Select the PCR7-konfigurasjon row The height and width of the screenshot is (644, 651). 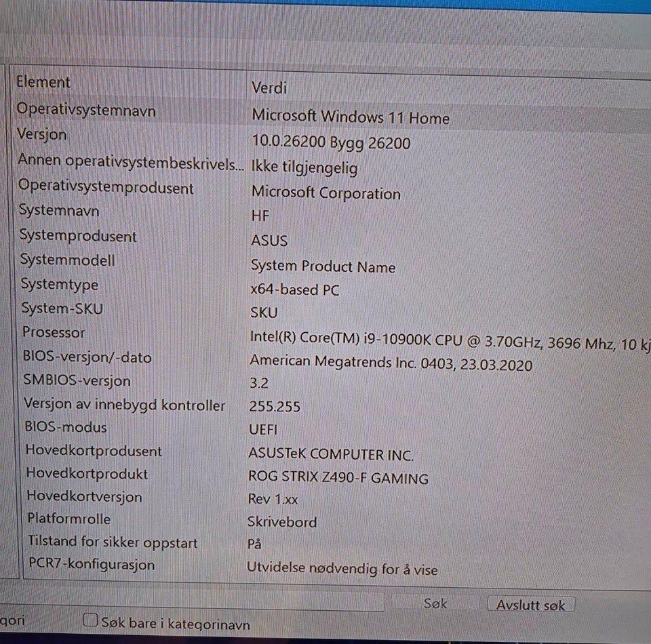tap(332, 567)
